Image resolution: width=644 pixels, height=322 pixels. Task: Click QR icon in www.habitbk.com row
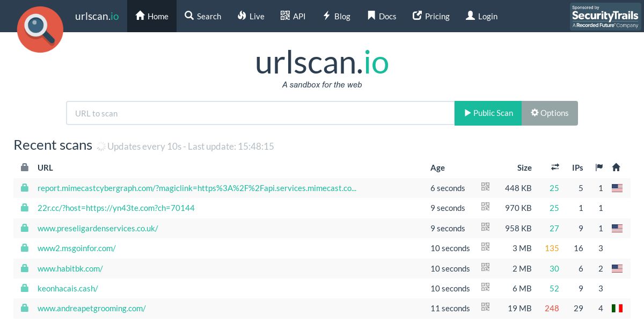point(486,267)
